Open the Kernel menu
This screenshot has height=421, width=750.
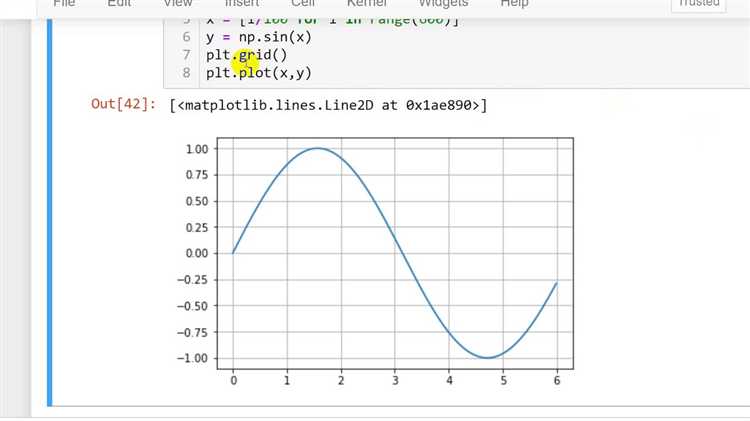pyautogui.click(x=367, y=3)
